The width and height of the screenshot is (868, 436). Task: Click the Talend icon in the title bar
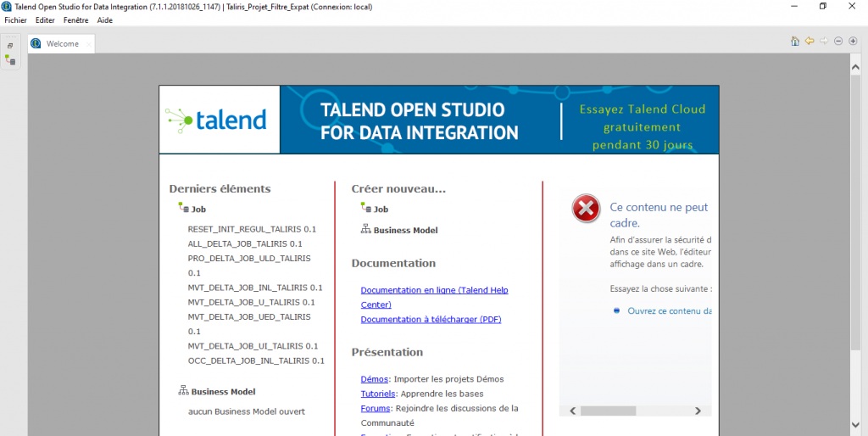point(7,7)
